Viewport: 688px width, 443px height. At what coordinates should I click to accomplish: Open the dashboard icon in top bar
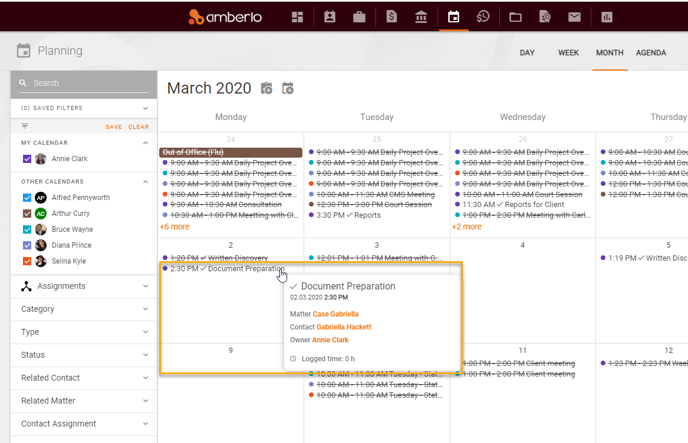click(297, 17)
